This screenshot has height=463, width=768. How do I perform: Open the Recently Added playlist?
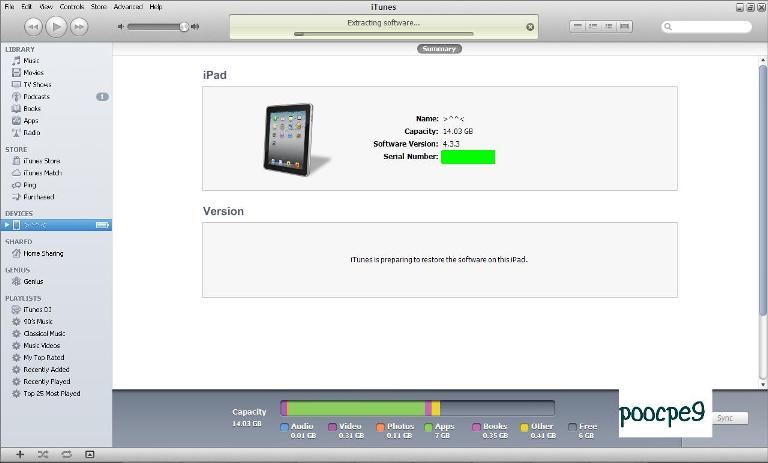point(46,369)
